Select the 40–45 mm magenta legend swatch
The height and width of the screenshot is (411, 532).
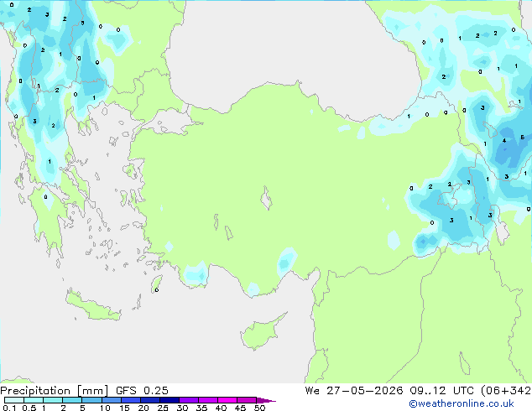(227, 400)
